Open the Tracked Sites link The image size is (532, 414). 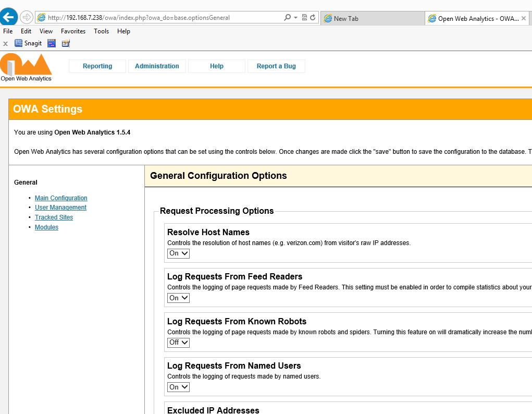coord(54,217)
